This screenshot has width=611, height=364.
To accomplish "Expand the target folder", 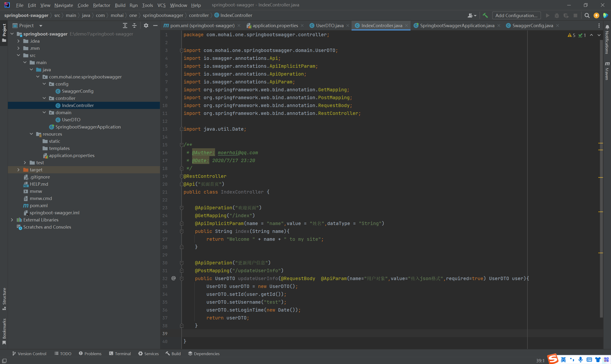I will [18, 170].
